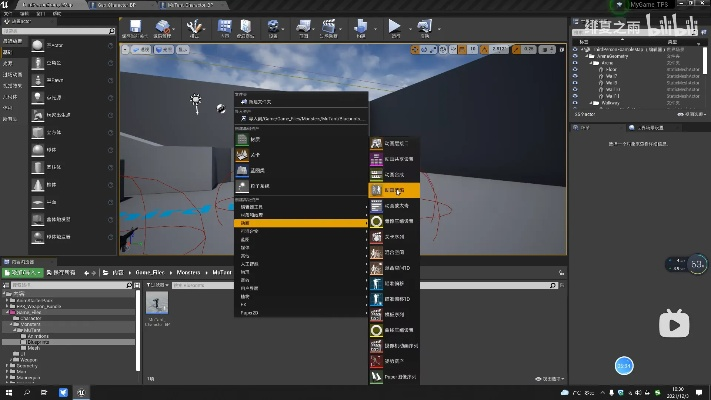Select the rotate gizmo tool in viewport
Screen dimensions: 711x400
pyautogui.click(x=424, y=49)
